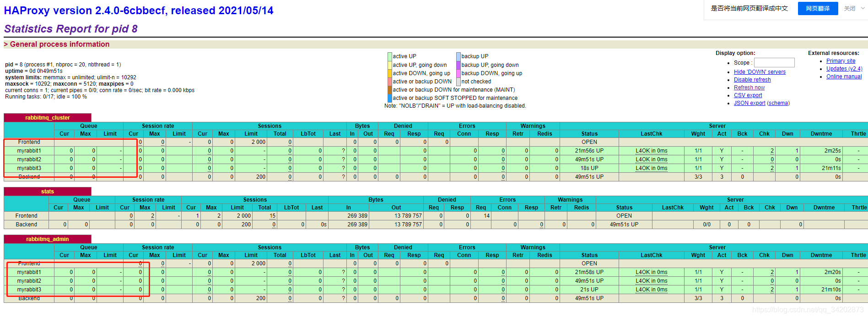Select myrabbit3 in rabbitmq_cluster table

pos(29,168)
